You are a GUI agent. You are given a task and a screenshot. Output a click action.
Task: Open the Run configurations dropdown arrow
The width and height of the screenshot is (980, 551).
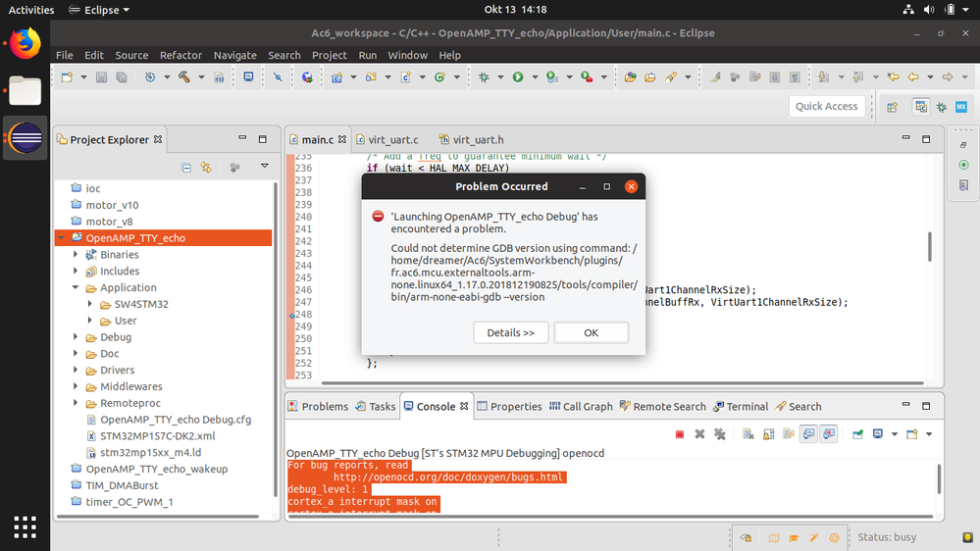point(535,76)
